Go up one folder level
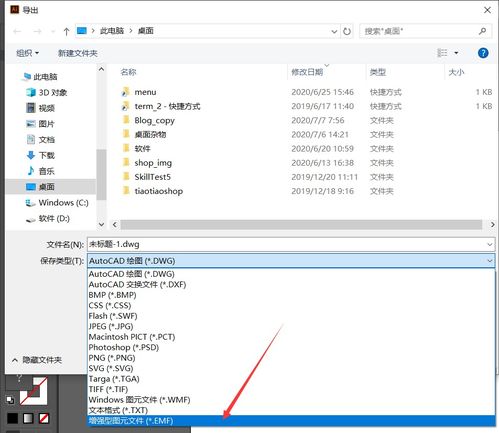This screenshot has height=433, width=499. [x=66, y=31]
